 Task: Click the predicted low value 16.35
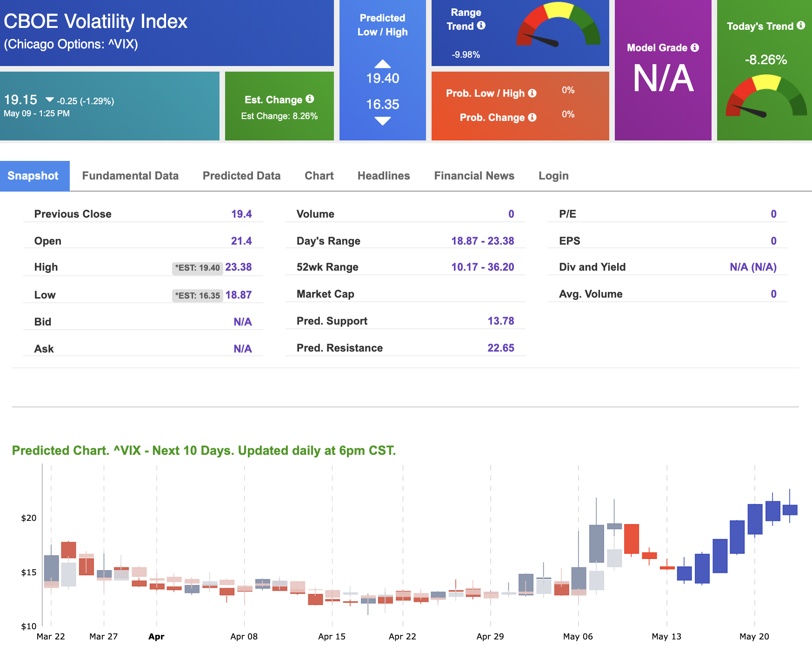pyautogui.click(x=382, y=104)
